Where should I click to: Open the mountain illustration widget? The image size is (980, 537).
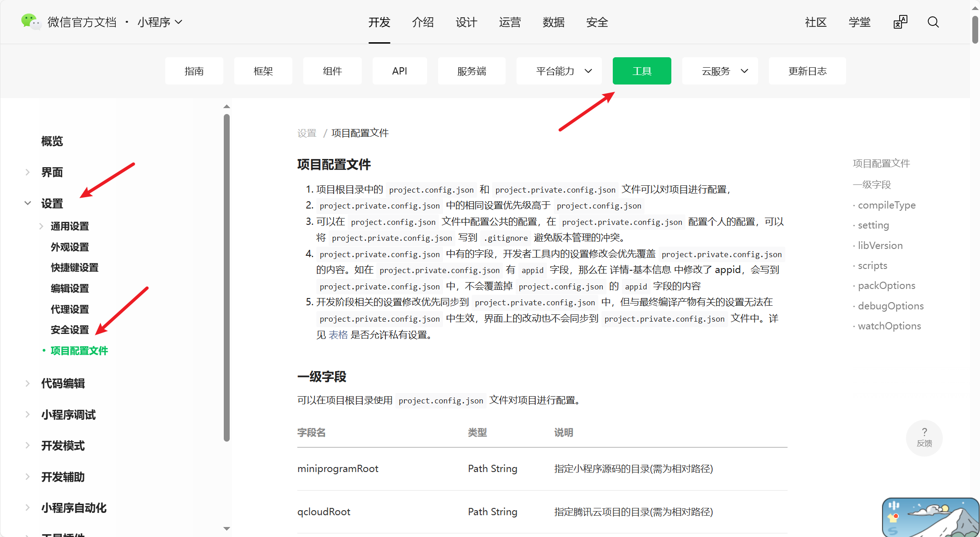pyautogui.click(x=930, y=517)
